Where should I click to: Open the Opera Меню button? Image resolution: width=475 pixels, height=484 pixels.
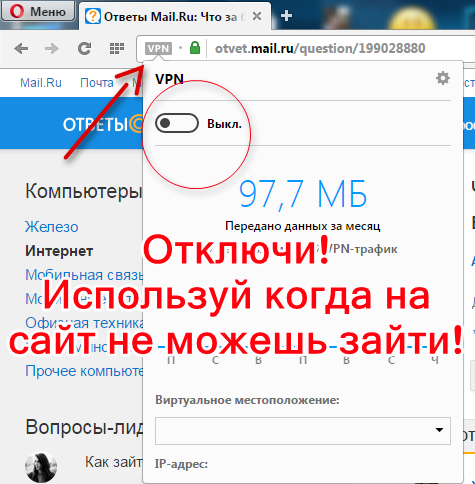37,11
